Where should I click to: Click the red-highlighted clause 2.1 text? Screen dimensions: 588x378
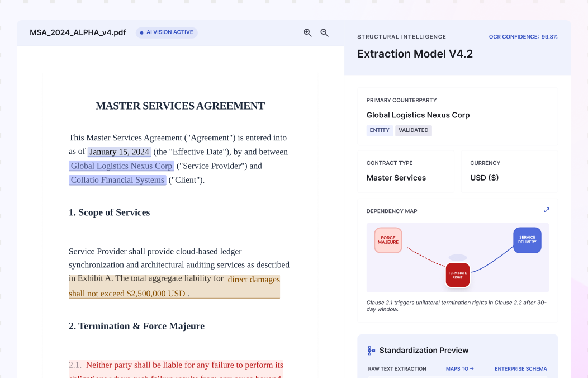pyautogui.click(x=176, y=368)
